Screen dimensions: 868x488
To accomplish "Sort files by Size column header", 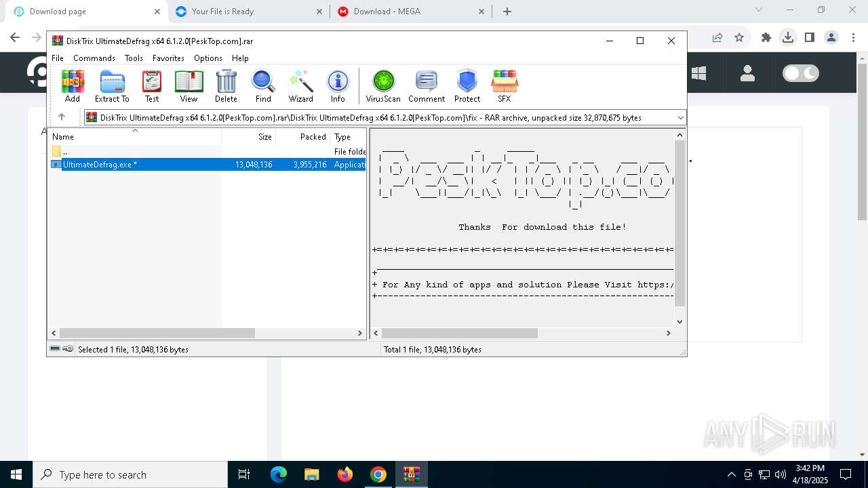I will pyautogui.click(x=248, y=137).
